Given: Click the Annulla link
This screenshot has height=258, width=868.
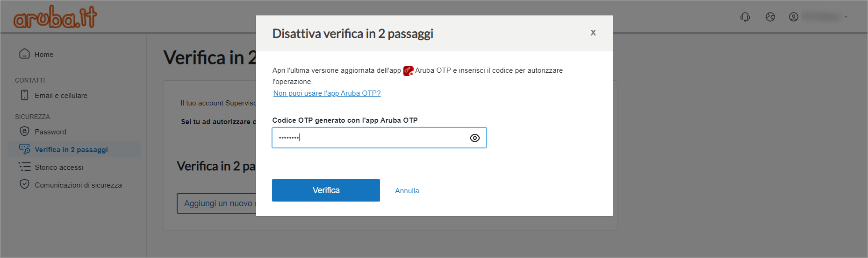Looking at the screenshot, I should tap(407, 191).
